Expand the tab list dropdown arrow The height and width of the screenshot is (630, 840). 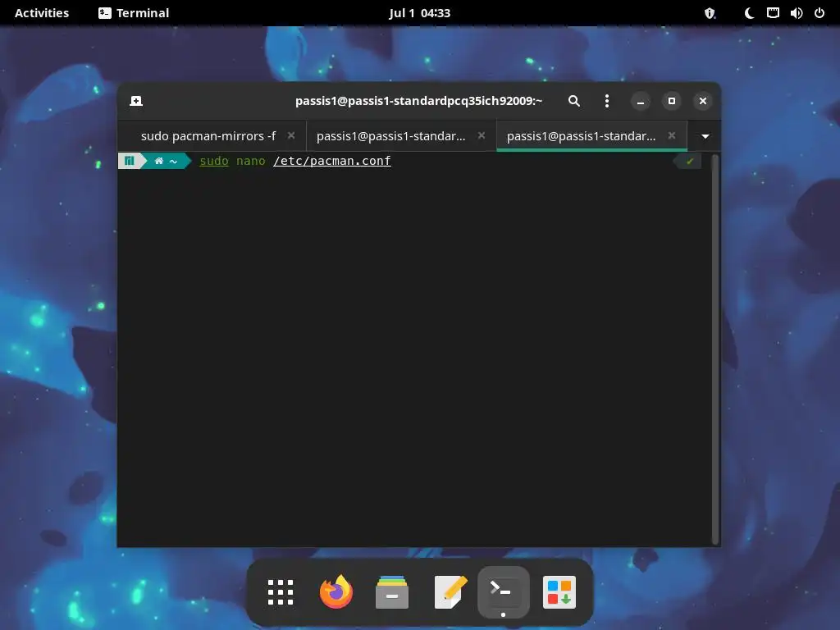705,137
